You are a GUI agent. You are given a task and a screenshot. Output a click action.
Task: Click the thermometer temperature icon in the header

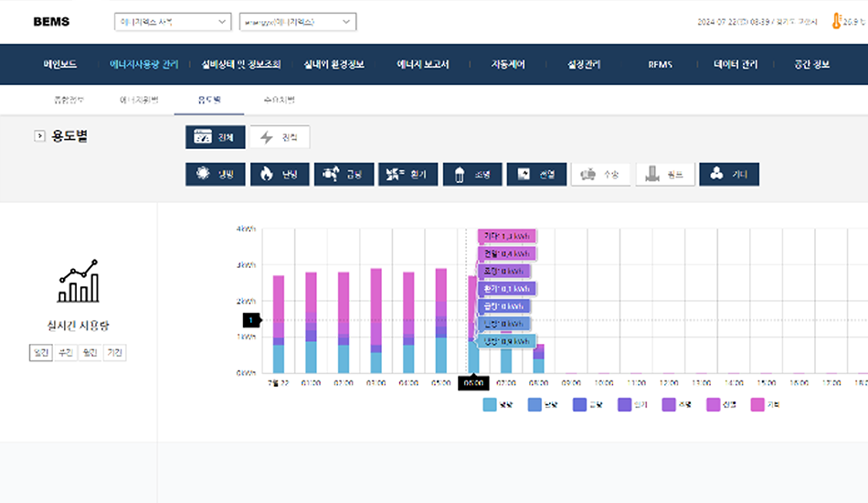[836, 21]
